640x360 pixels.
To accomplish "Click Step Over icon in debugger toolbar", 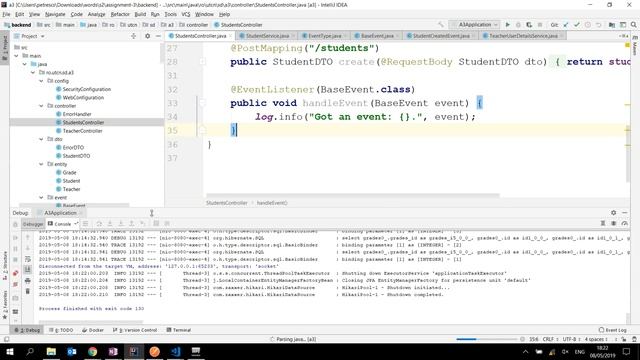I will [99, 224].
